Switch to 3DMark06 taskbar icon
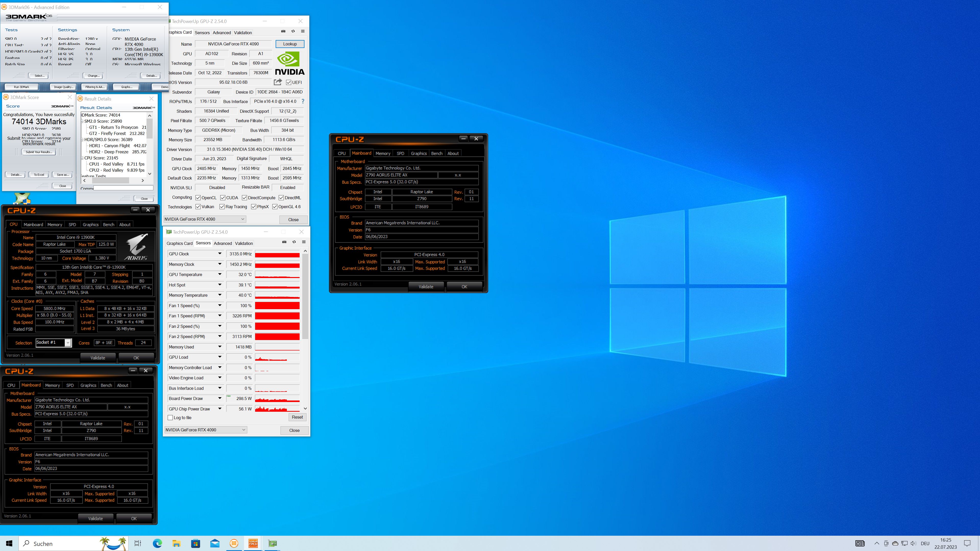 (x=234, y=543)
